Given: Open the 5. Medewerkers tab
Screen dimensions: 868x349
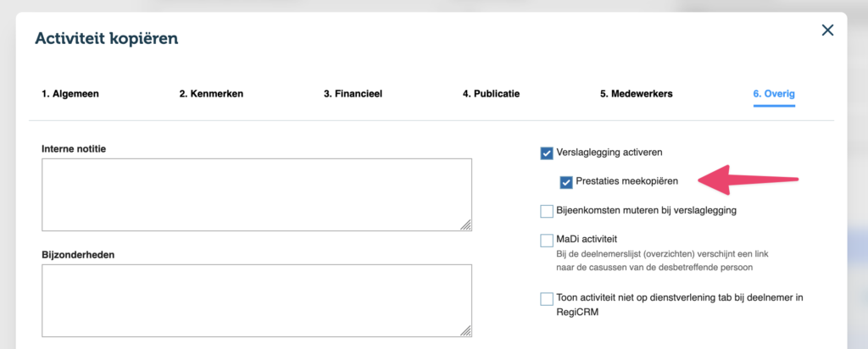Looking at the screenshot, I should pyautogui.click(x=636, y=94).
